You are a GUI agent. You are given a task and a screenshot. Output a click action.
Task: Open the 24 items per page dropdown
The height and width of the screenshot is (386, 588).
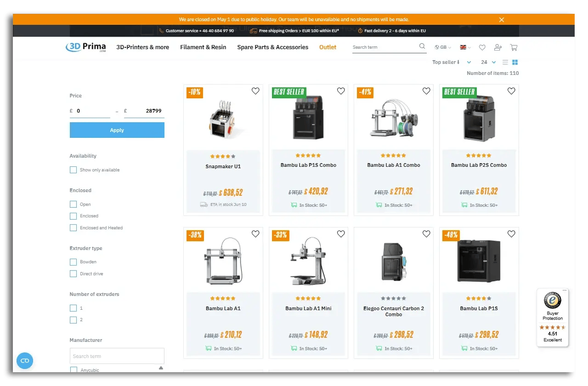point(488,62)
